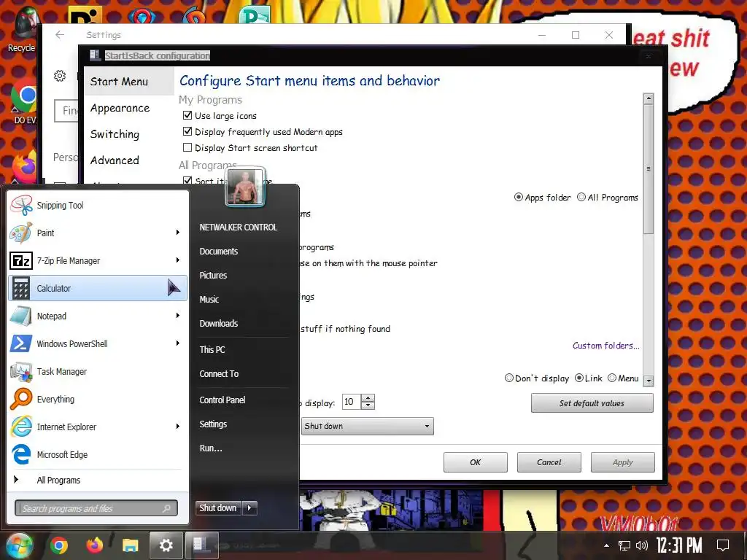Image resolution: width=747 pixels, height=560 pixels.
Task: Open Downloads from Start menu
Action: point(219,323)
